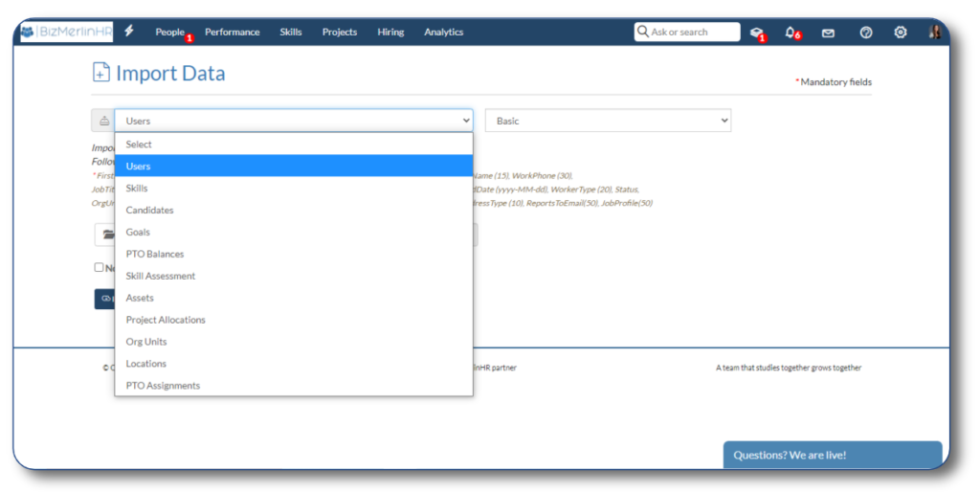Open the graduation cap learning icon

(757, 33)
